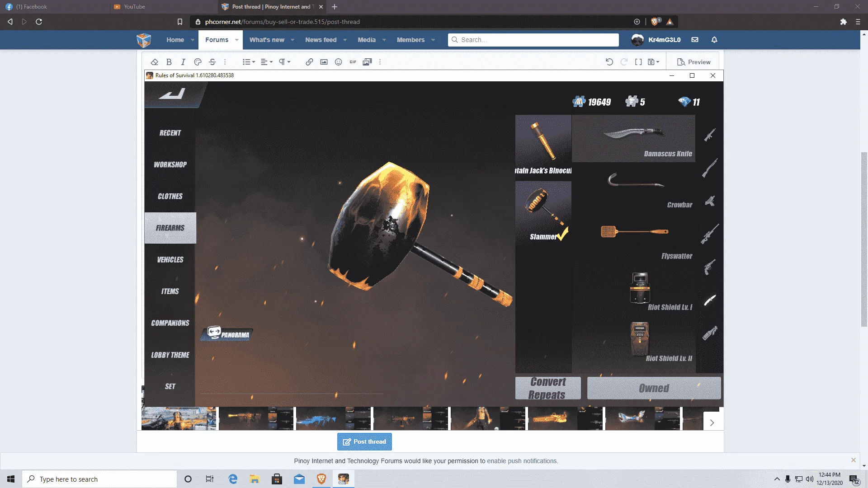Viewport: 868px width, 488px height.
Task: Select the VEHICLES category in the game
Action: click(x=170, y=259)
